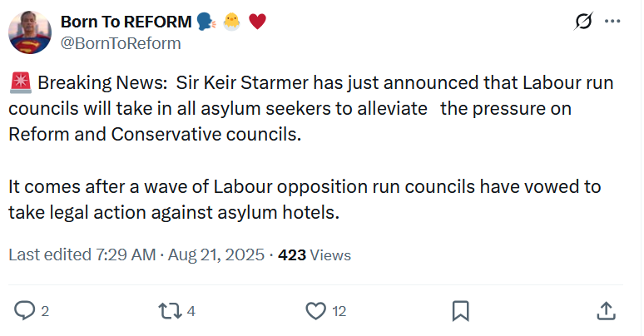Click the like count number 12
The height and width of the screenshot is (336, 644).
[339, 312]
